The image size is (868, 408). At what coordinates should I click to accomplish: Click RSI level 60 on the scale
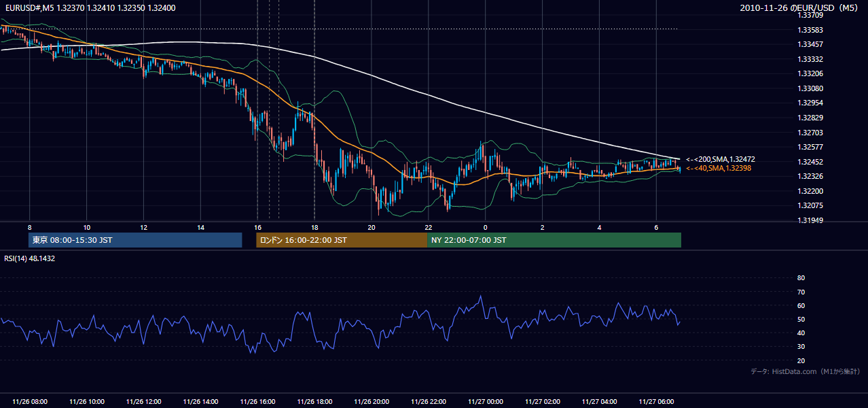tap(801, 305)
